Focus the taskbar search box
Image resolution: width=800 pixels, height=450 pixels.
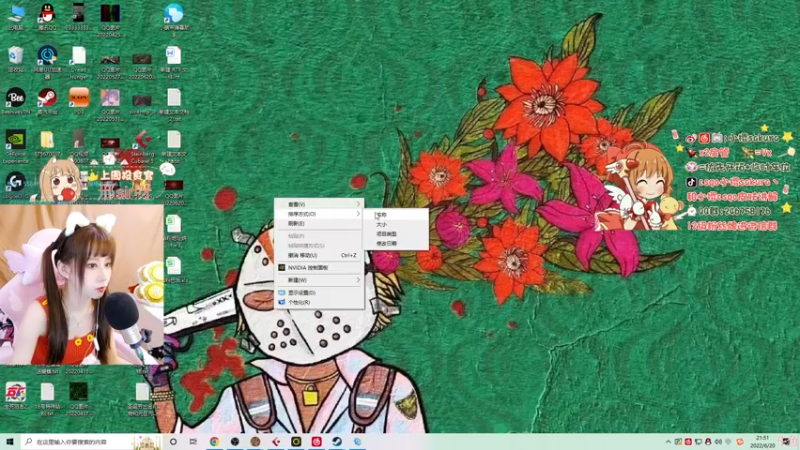click(92, 442)
